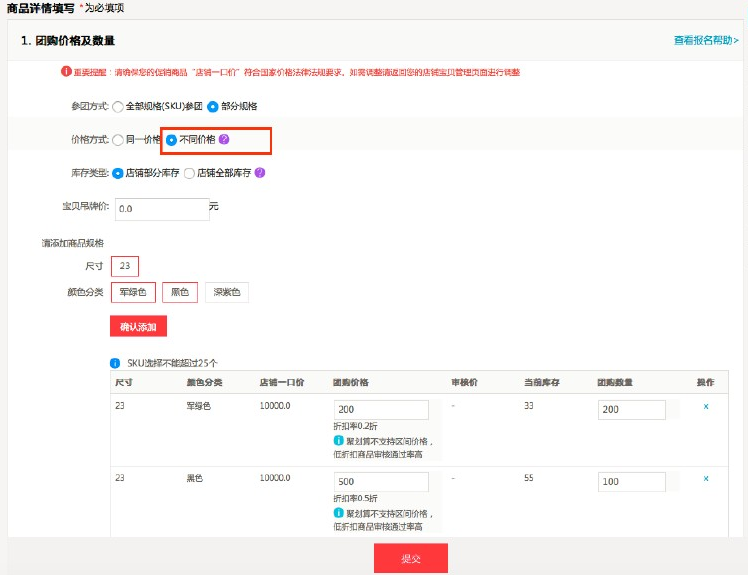The height and width of the screenshot is (575, 748).
Task: Choose the 同一价格 pricing radio button
Action: click(x=118, y=140)
